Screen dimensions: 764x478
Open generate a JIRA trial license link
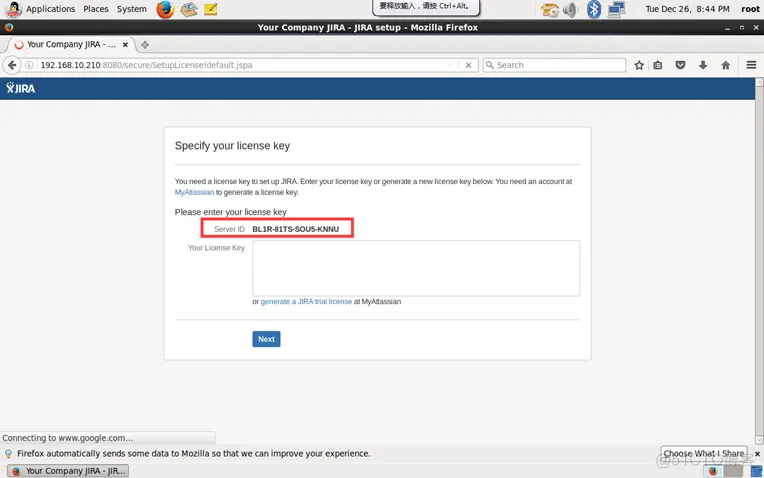pos(306,302)
